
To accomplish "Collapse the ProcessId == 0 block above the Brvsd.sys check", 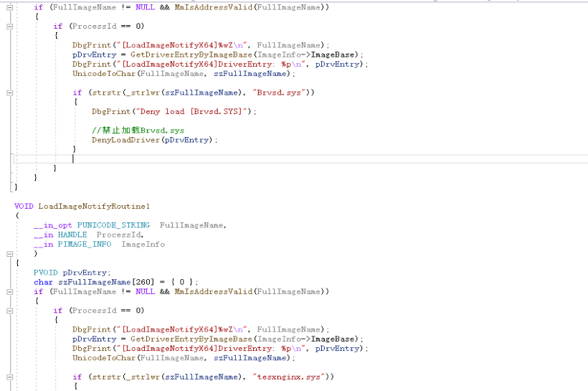I will click(x=10, y=27).
